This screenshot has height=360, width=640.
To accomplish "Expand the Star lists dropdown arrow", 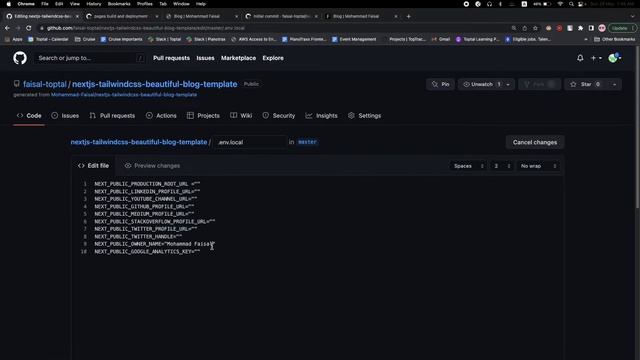I will (614, 84).
